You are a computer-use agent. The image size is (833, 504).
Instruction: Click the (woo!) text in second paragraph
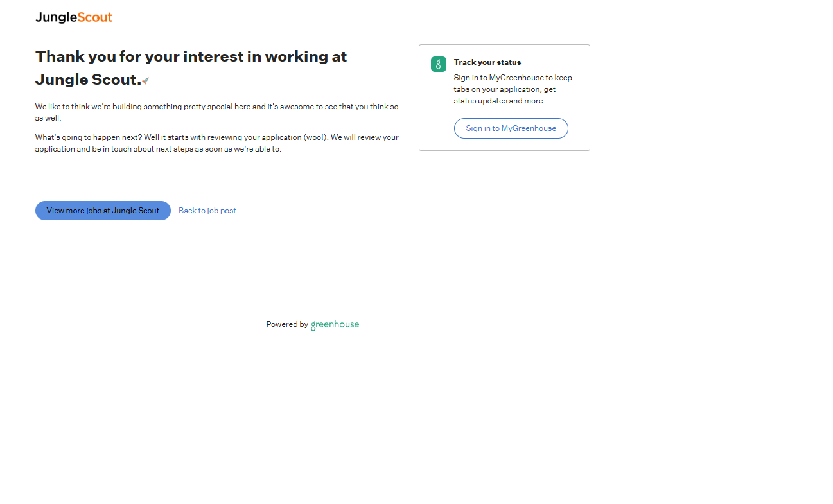pos(315,137)
